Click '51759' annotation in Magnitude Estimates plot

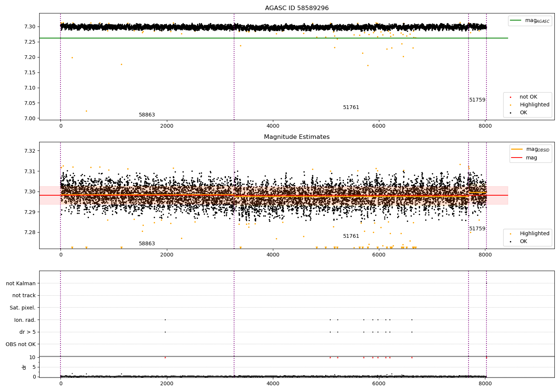click(x=477, y=229)
